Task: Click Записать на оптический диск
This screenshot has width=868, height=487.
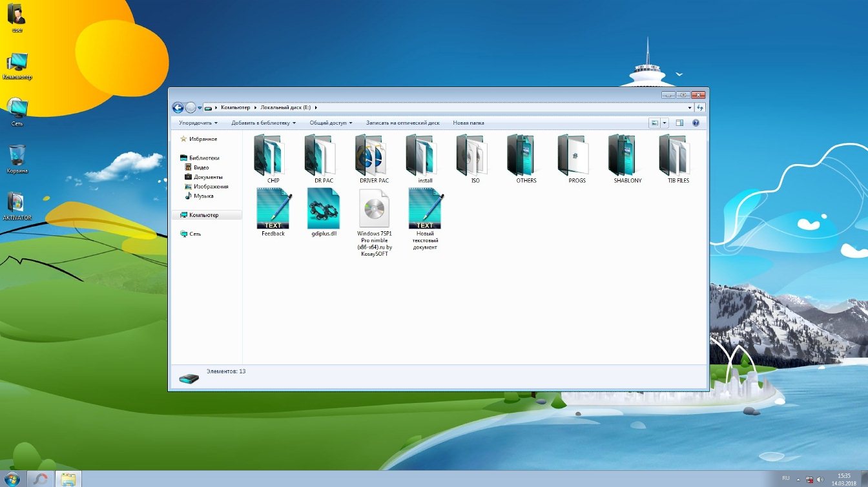Action: coord(402,123)
